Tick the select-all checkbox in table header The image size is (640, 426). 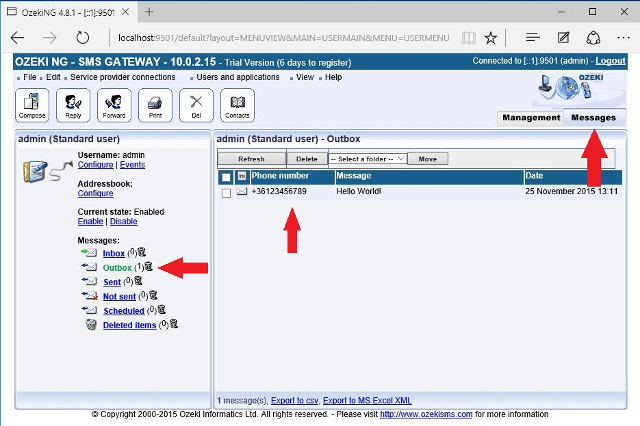pos(226,177)
